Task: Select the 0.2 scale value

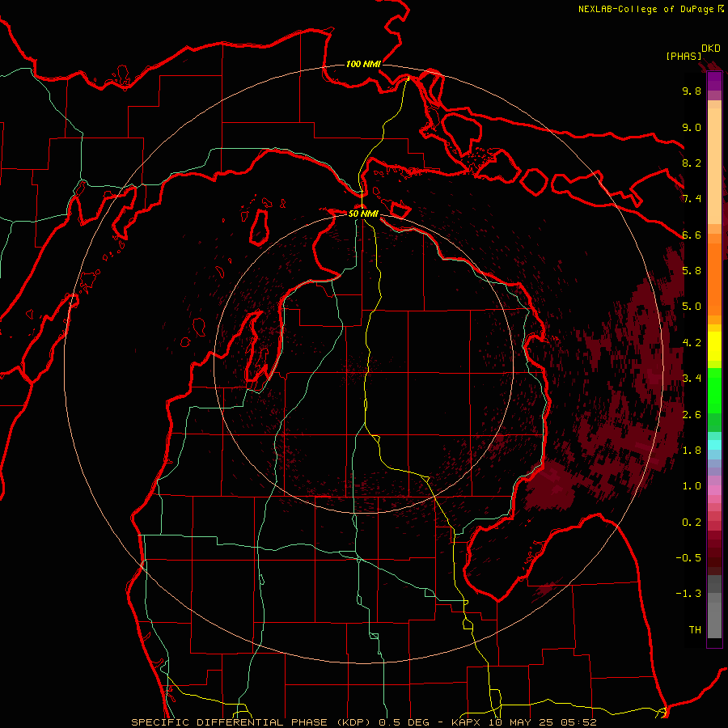Action: 692,523
